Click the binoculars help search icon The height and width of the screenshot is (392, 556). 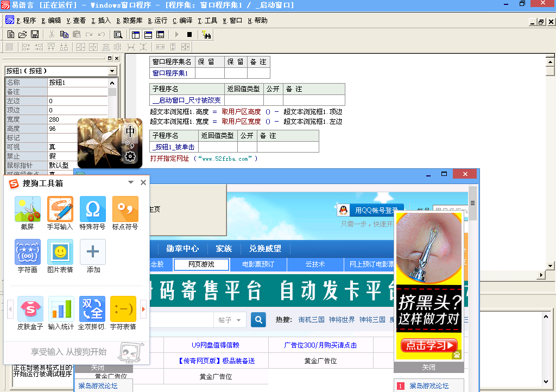click(x=206, y=34)
